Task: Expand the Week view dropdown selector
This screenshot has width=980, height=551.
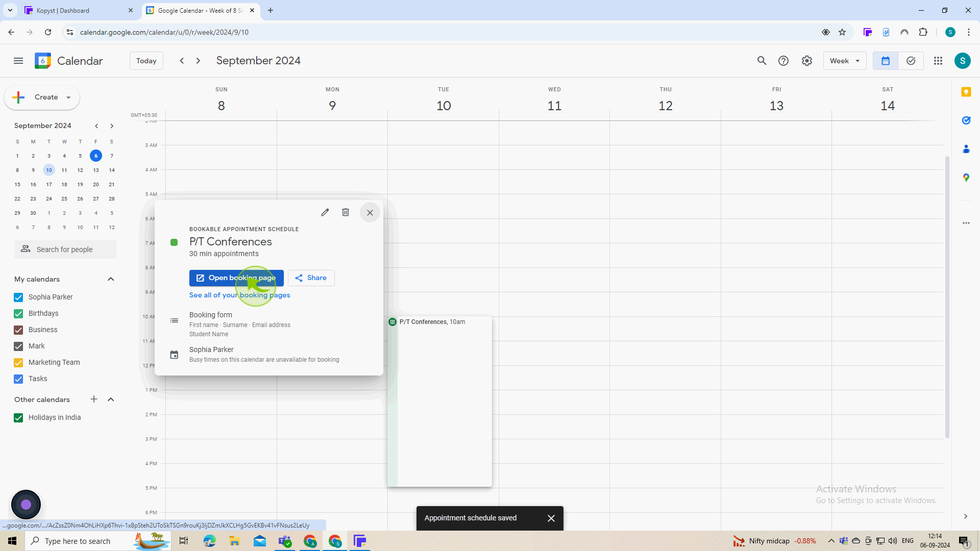Action: [844, 61]
